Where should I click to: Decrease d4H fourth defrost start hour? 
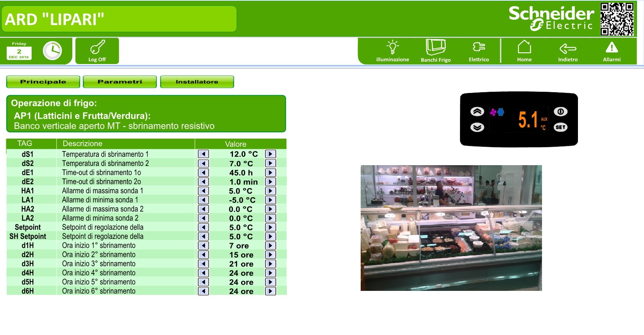tap(203, 273)
